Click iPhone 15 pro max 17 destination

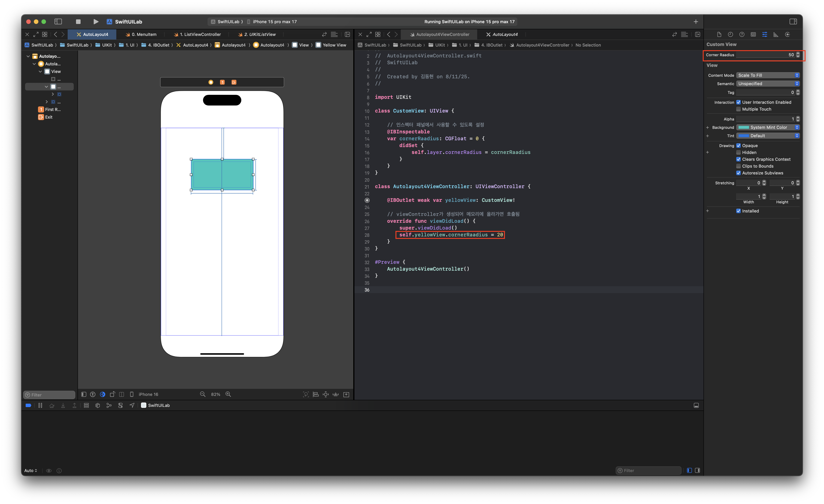(x=272, y=21)
